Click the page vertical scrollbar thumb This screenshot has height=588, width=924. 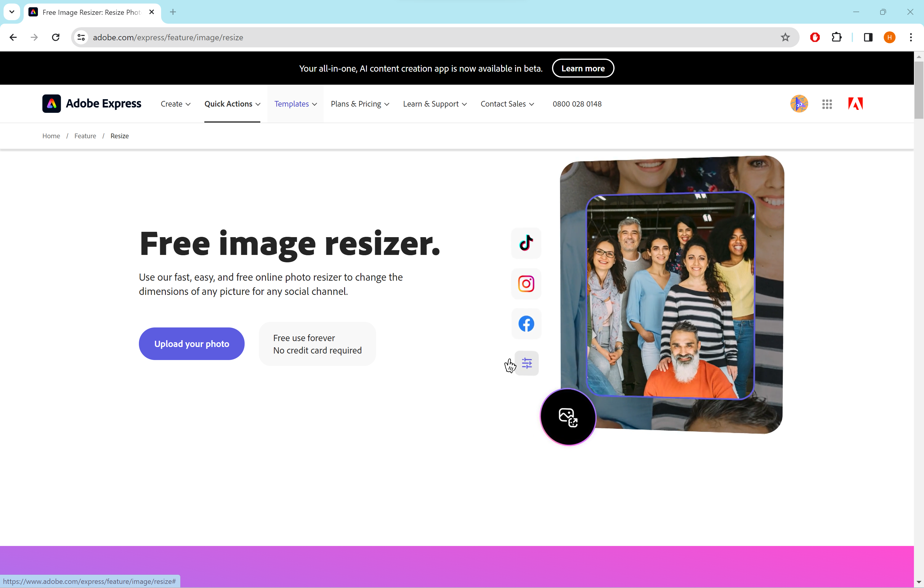pyautogui.click(x=919, y=90)
